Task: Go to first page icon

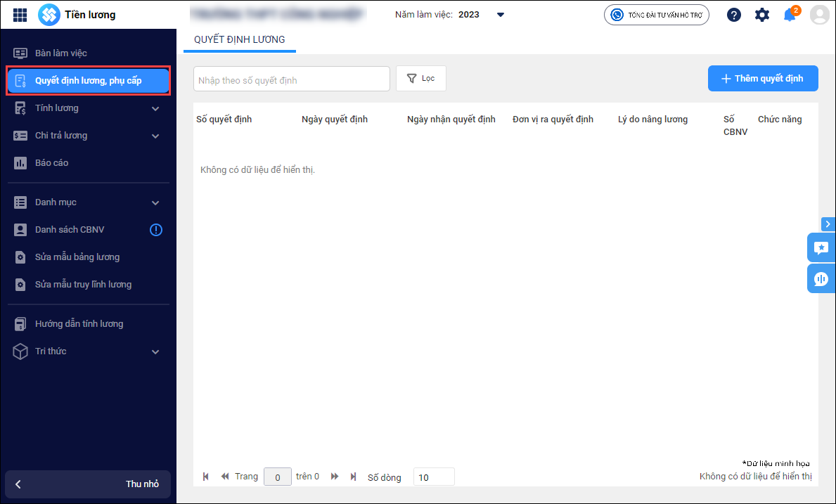Action: click(206, 477)
